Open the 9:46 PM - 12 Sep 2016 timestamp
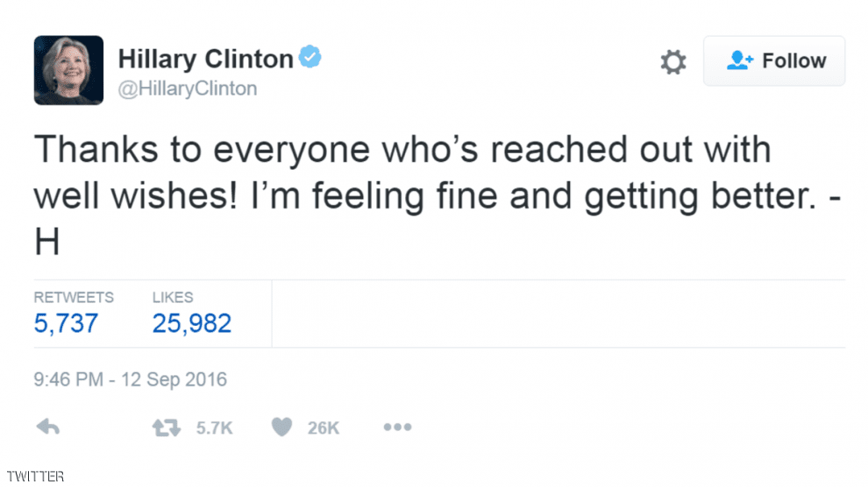This screenshot has width=868, height=487. [x=131, y=379]
